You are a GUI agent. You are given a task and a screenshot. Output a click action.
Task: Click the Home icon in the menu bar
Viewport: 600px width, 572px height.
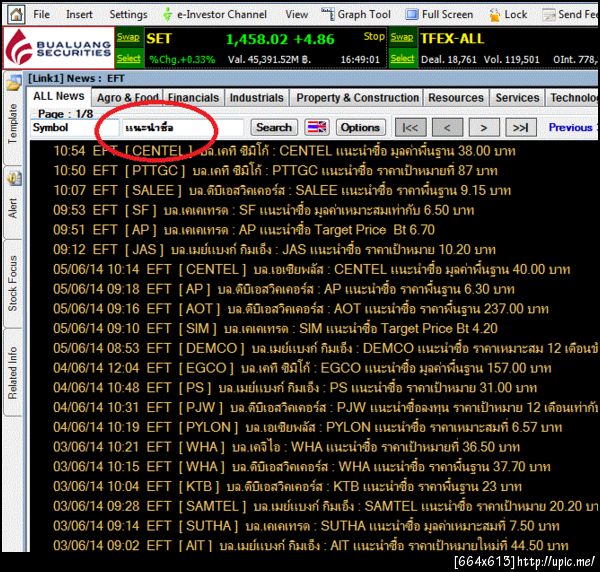tap(16, 15)
